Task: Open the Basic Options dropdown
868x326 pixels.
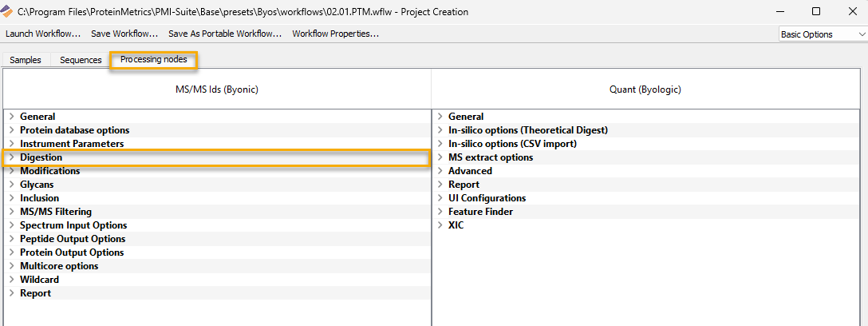Action: (822, 34)
